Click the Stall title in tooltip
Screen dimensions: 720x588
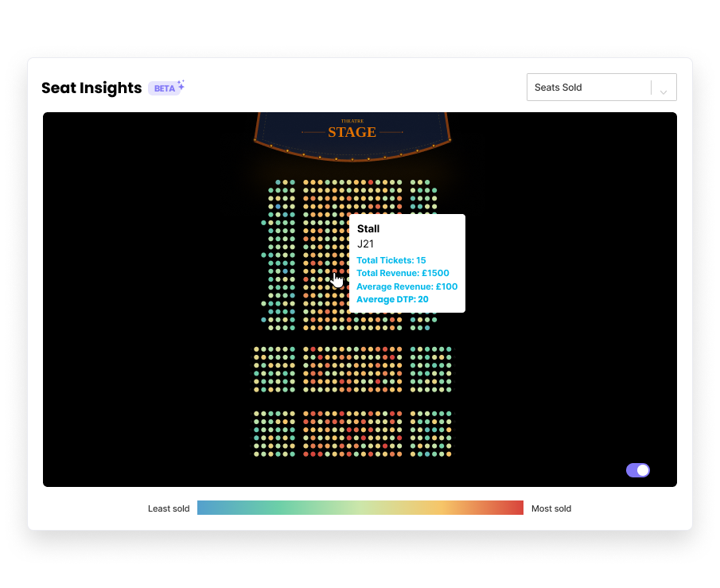pos(368,229)
